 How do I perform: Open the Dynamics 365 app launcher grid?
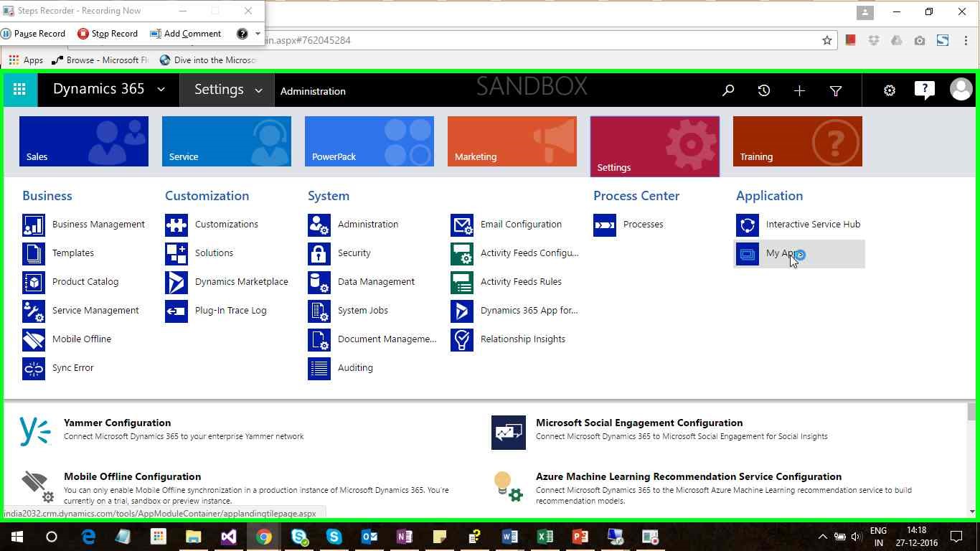20,90
